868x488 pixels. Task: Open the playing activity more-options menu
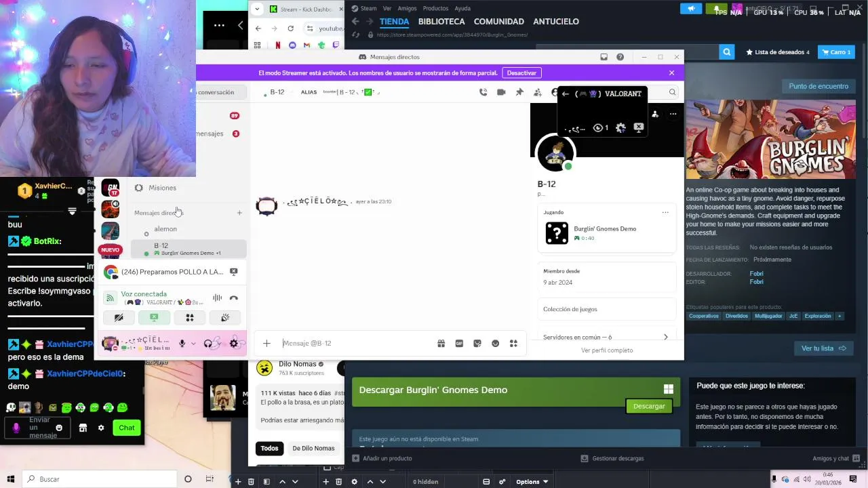(665, 212)
